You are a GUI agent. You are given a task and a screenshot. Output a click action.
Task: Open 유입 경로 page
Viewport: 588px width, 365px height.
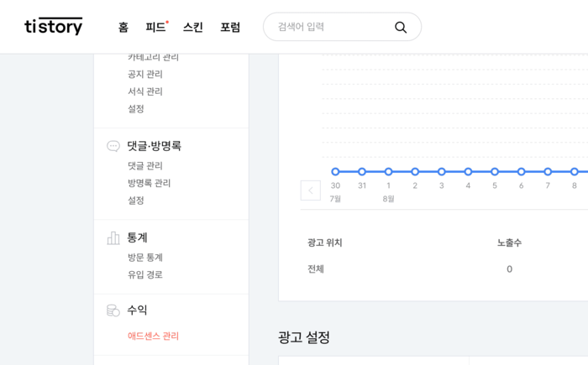(145, 274)
